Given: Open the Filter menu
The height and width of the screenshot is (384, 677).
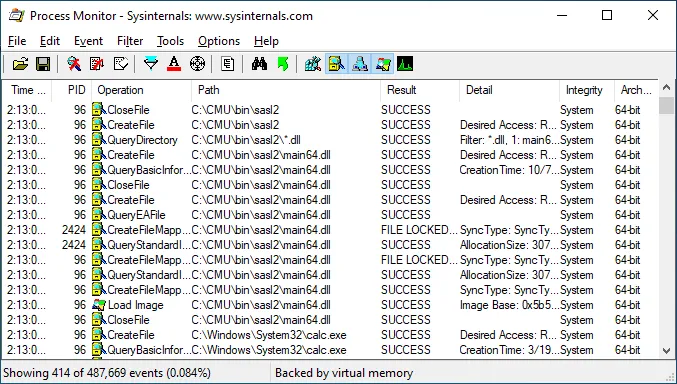Looking at the screenshot, I should click(130, 41).
